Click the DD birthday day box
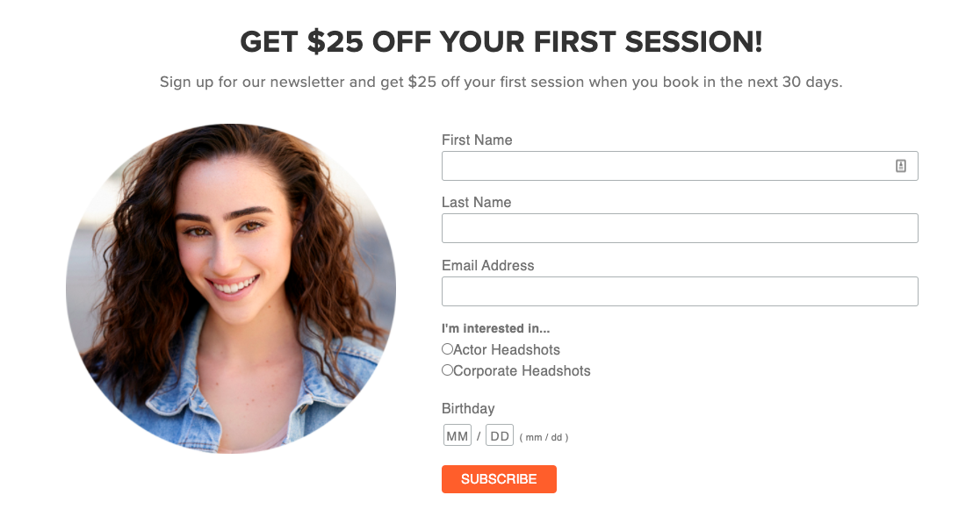This screenshot has width=980, height=531. tap(499, 434)
